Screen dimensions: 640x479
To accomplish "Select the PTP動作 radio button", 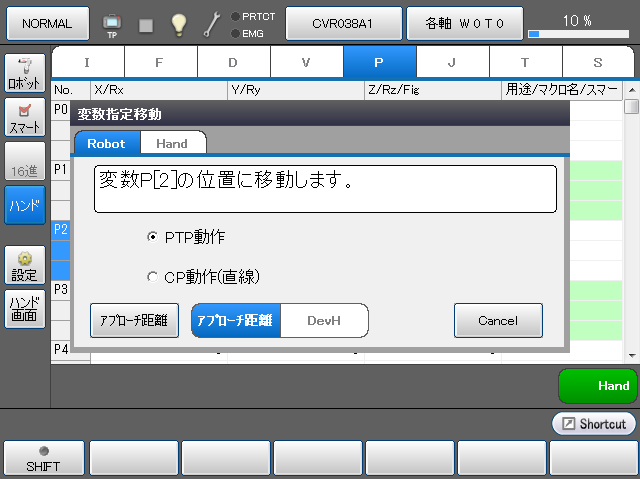I will pyautogui.click(x=152, y=237).
